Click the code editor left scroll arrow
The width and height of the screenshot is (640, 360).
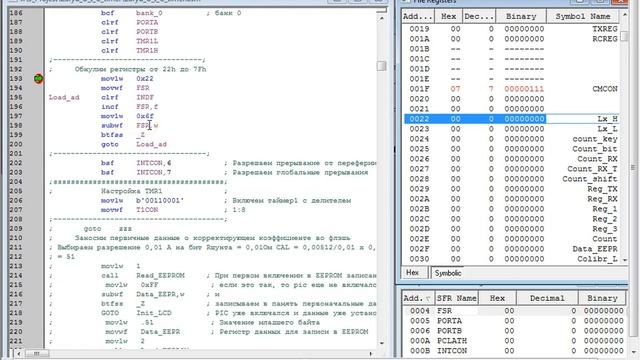click(x=18, y=353)
